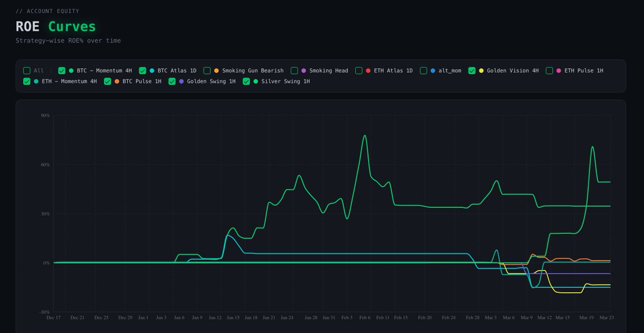Click the ETH – Momentum 4H legend label
Screen dimensions: 644x333
coord(69,81)
